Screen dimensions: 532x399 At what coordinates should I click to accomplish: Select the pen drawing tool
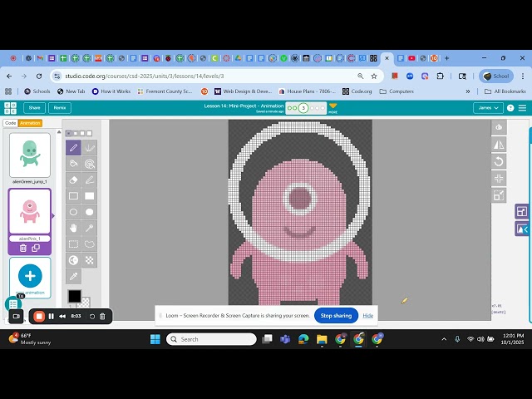[73, 148]
